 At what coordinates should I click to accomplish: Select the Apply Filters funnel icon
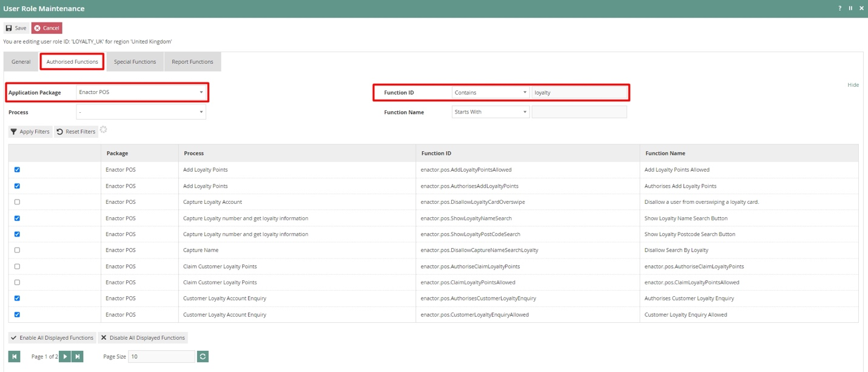coord(13,131)
